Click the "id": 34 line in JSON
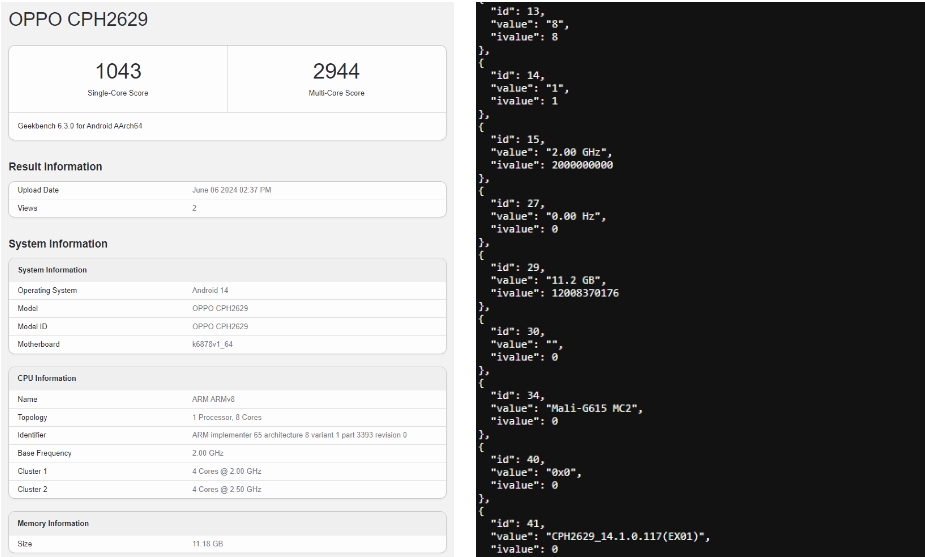925x557 pixels. click(x=517, y=396)
